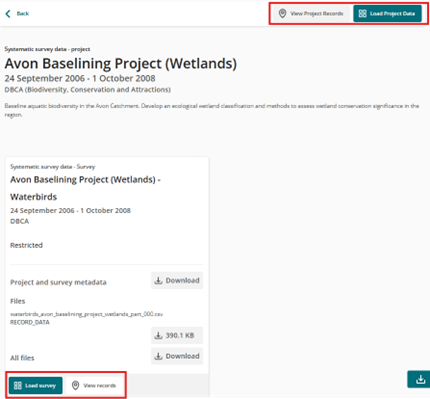
Task: Click the floating teal download icon
Action: 419,379
